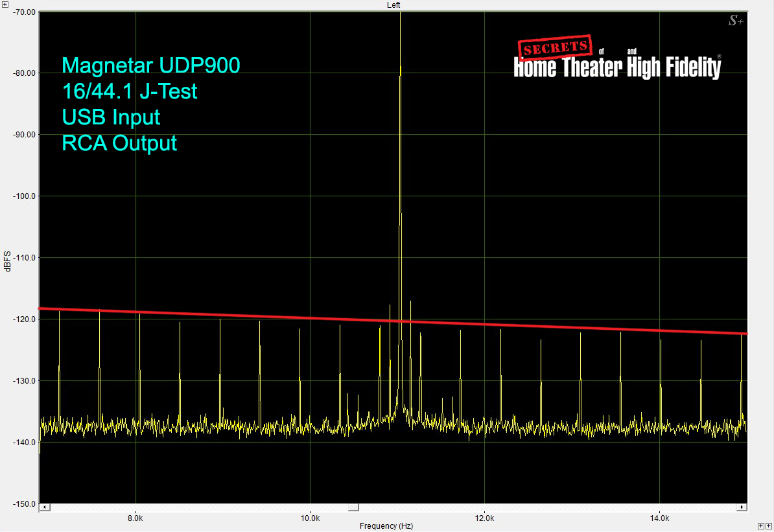Click the horizontal scrollbar thumb
774x532 pixels.
coord(353,507)
